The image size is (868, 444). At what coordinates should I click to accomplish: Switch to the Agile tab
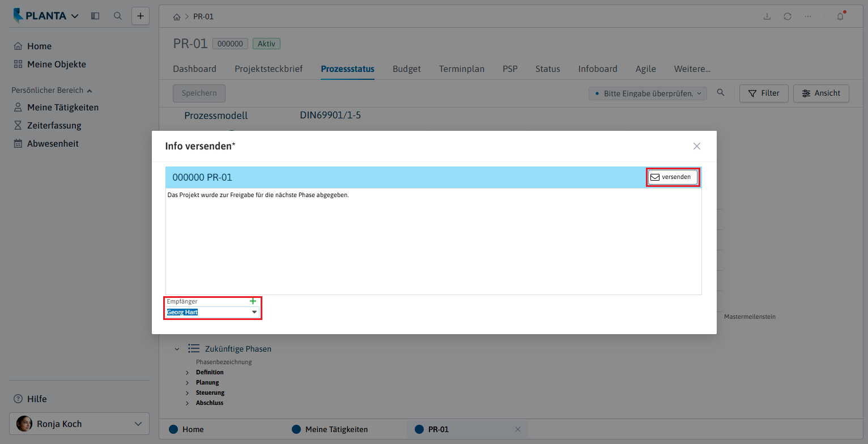(x=646, y=69)
